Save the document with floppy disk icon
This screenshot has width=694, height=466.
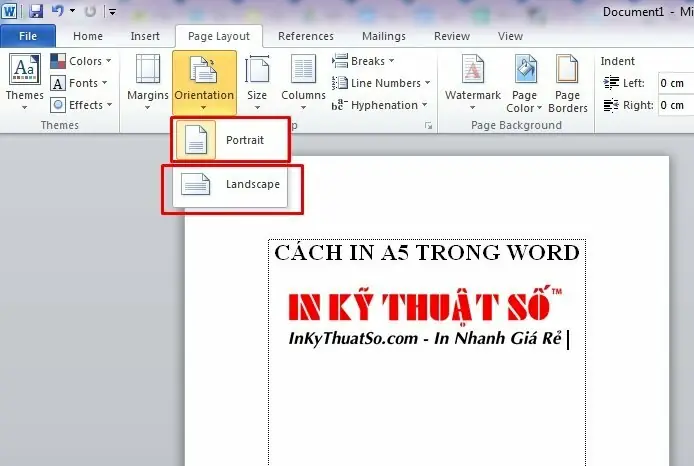click(36, 11)
